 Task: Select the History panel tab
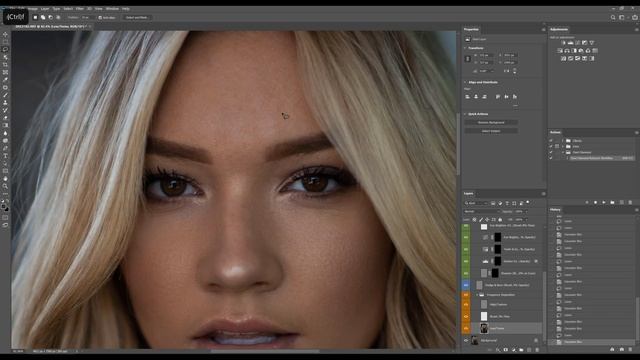point(555,209)
